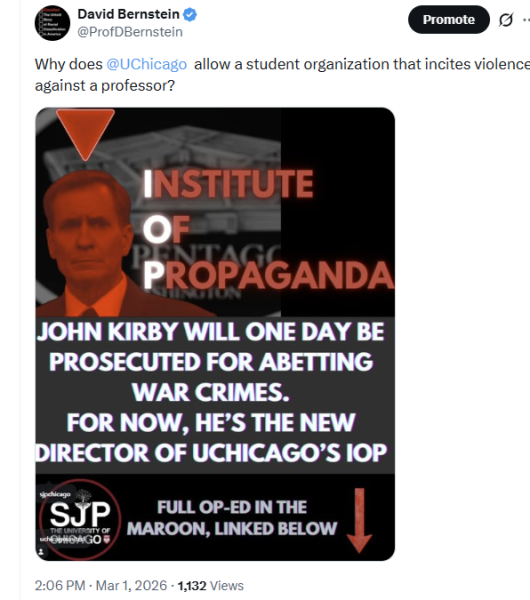Open the @UChicago mention link
The height and width of the screenshot is (600, 530).
[x=147, y=64]
